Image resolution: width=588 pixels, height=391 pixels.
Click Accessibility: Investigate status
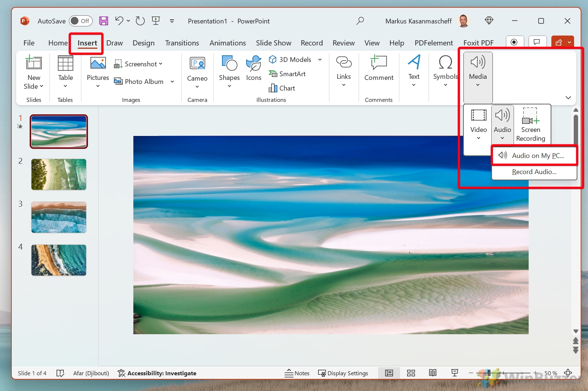[157, 373]
